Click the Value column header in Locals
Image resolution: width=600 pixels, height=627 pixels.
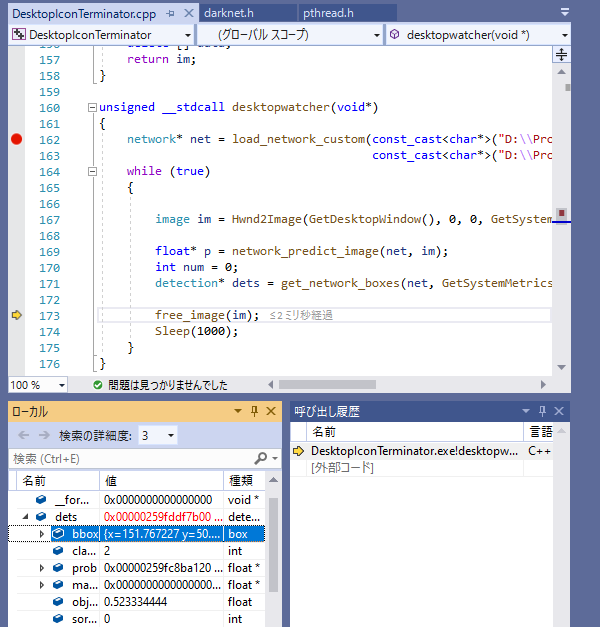(x=161, y=481)
